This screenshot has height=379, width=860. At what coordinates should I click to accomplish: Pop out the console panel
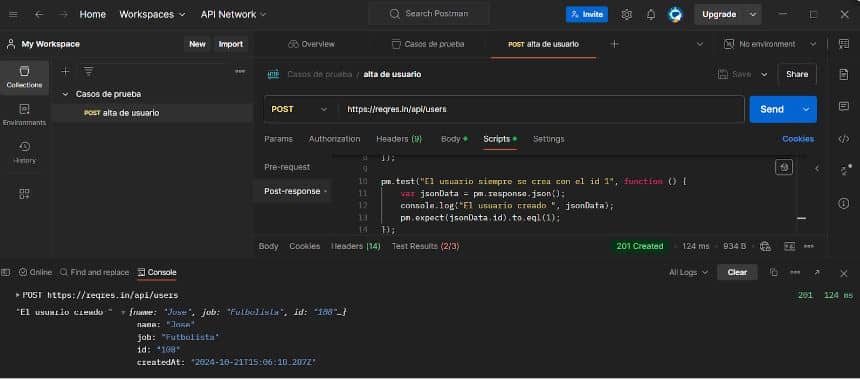pos(817,272)
